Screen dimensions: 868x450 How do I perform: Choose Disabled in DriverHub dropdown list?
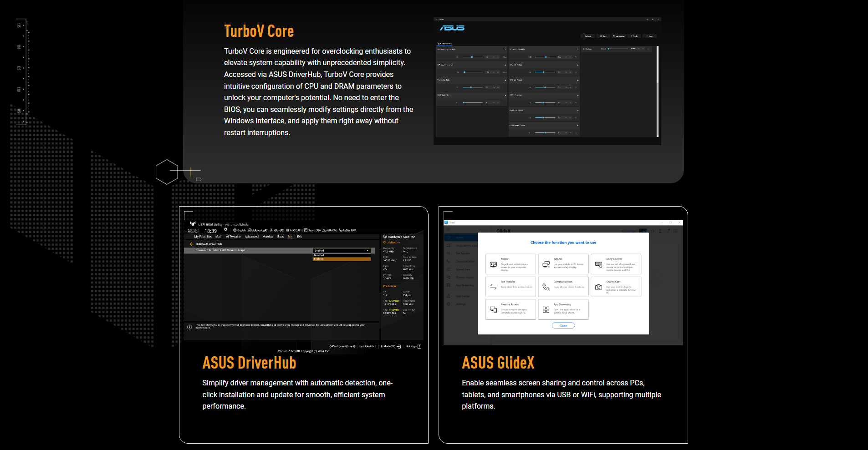(x=342, y=255)
